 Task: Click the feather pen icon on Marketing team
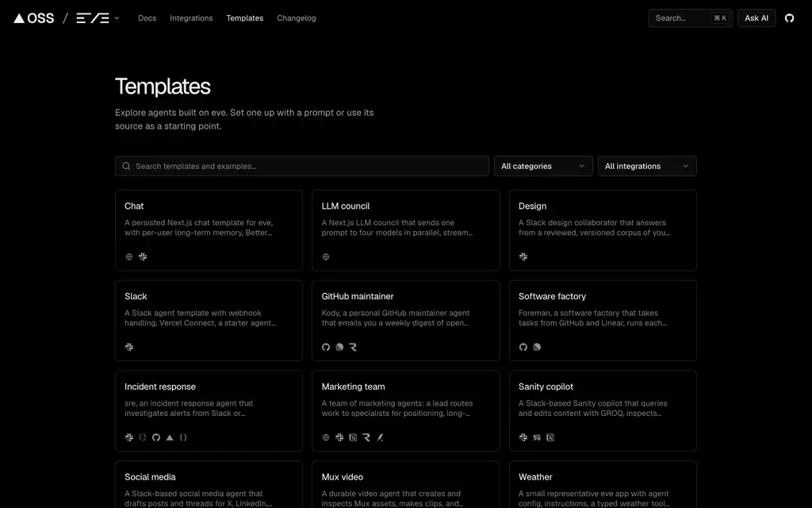380,437
